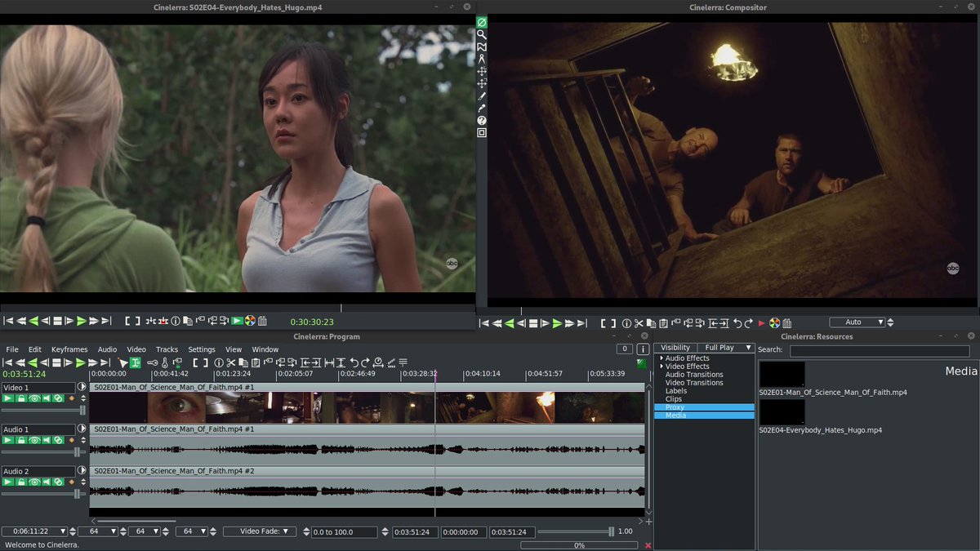Select the adjust camera tool in Compositor
This screenshot has width=980, height=551.
tap(482, 71)
